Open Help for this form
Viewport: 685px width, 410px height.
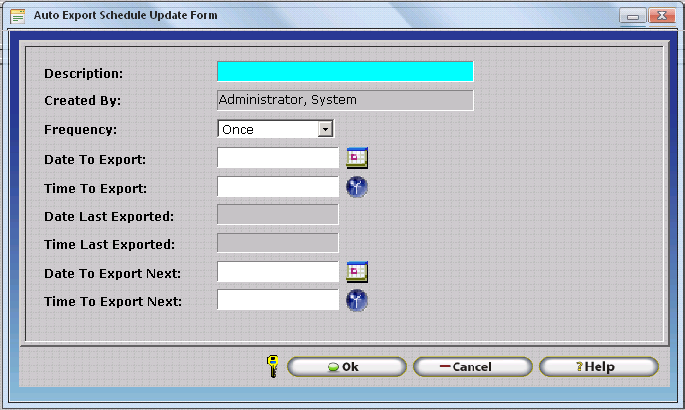pos(598,367)
